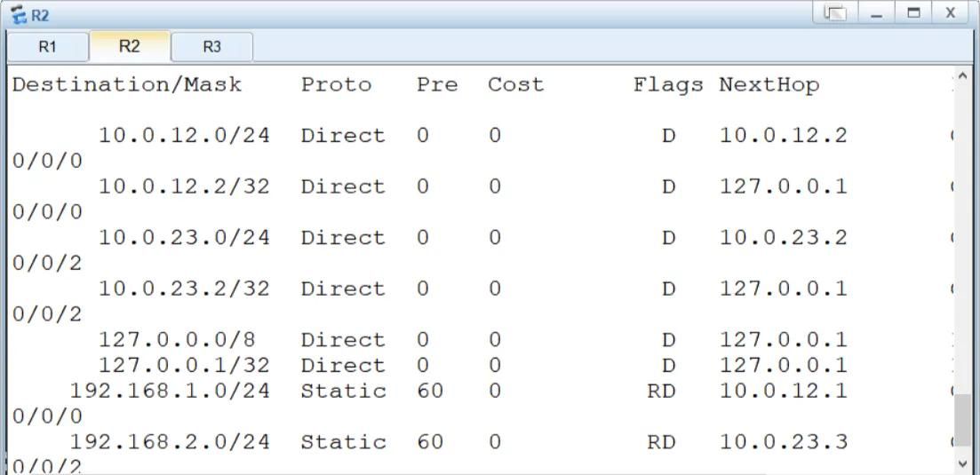Click the Proto column header text

(x=336, y=85)
